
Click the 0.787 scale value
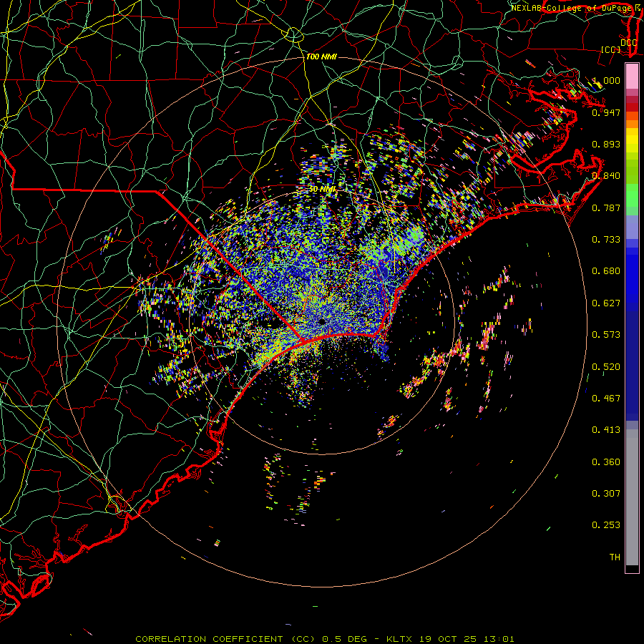click(606, 208)
